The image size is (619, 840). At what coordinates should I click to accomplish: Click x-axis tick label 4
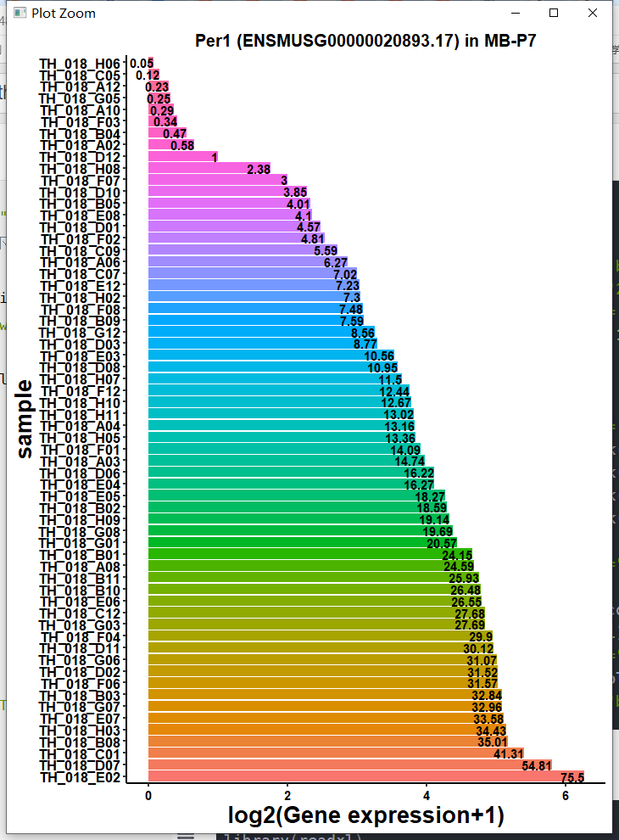pyautogui.click(x=427, y=796)
